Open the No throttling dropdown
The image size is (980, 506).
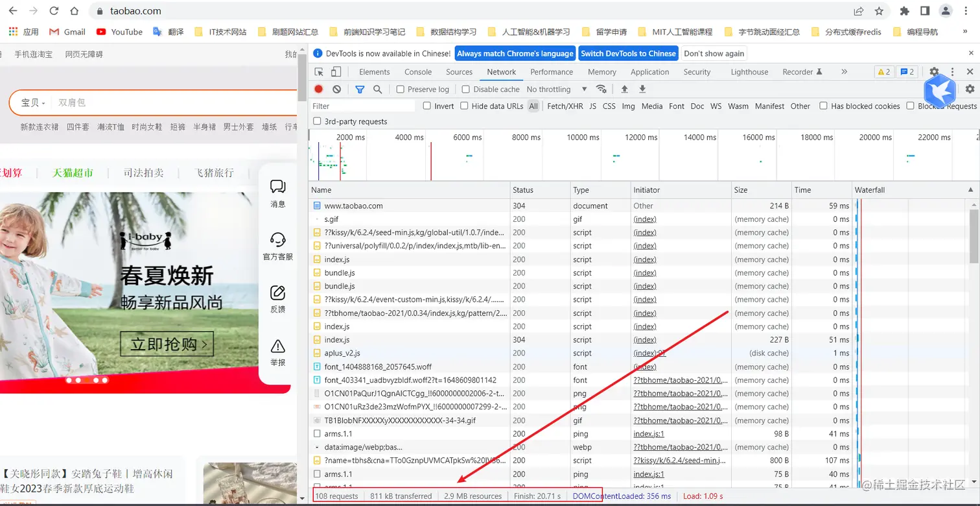point(556,89)
